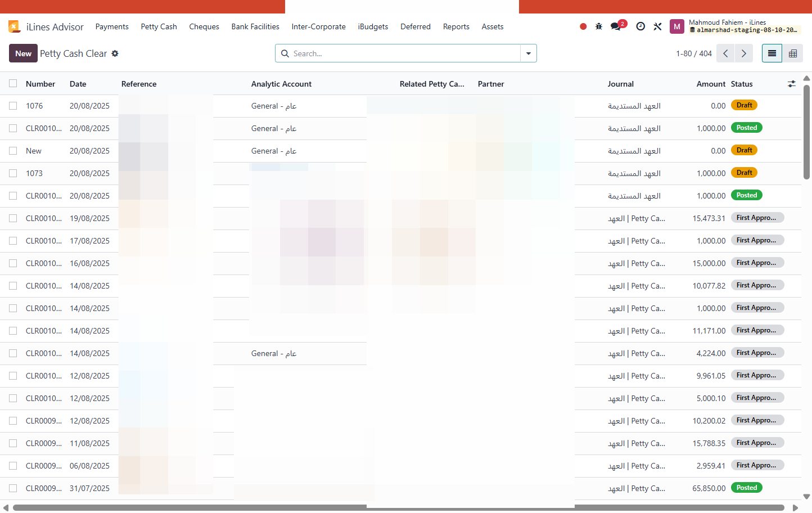Sort by the Amount column header

click(x=711, y=84)
